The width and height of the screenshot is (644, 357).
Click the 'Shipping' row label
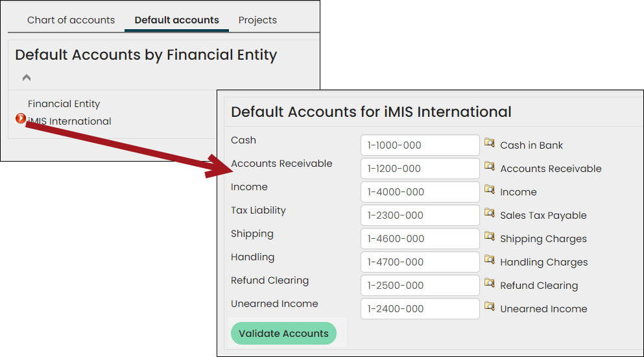click(252, 234)
